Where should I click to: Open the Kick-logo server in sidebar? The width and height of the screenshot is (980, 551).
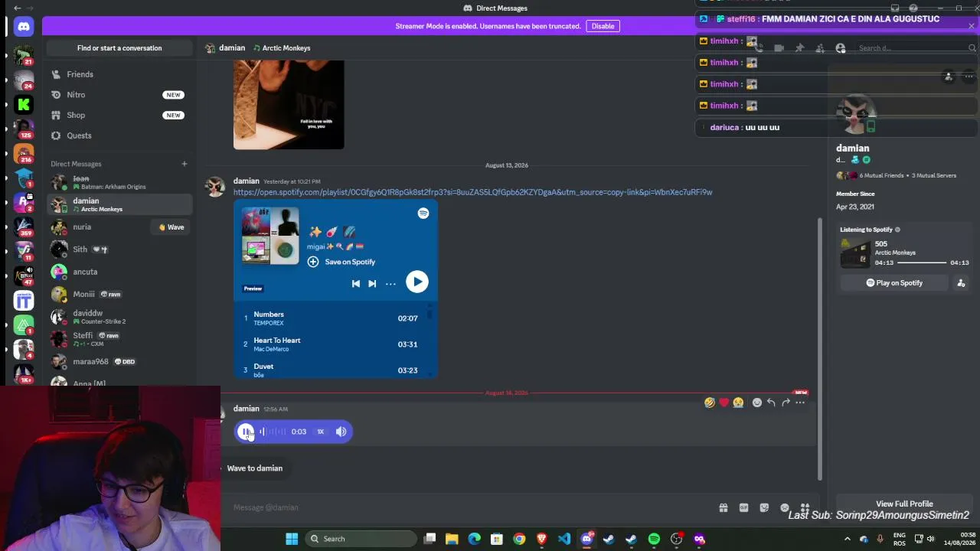(24, 105)
